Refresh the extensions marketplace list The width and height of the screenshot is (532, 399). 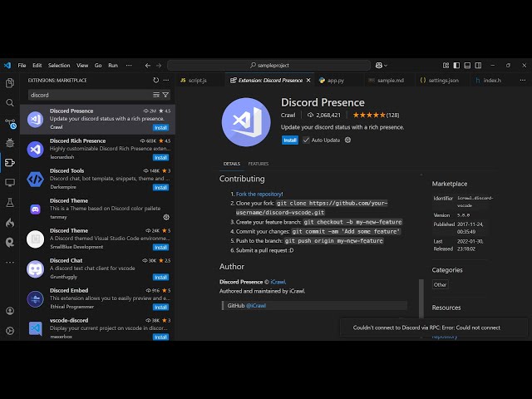click(155, 81)
